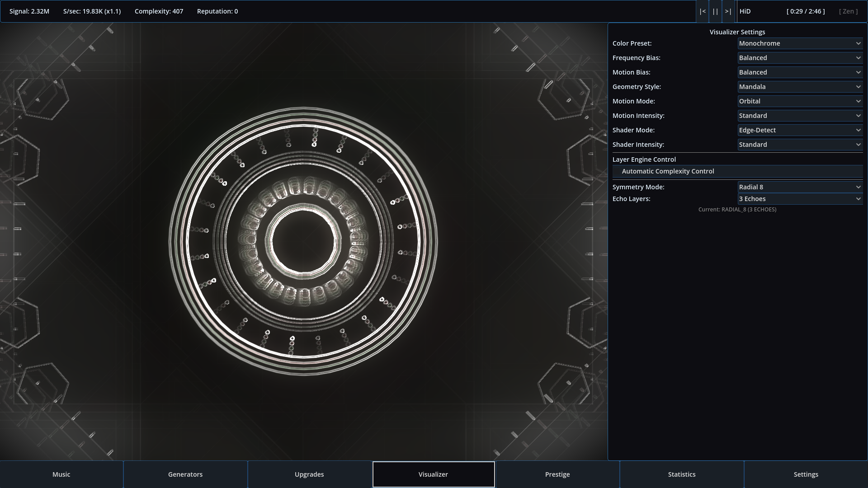Switch to the Music tab

[x=61, y=474]
